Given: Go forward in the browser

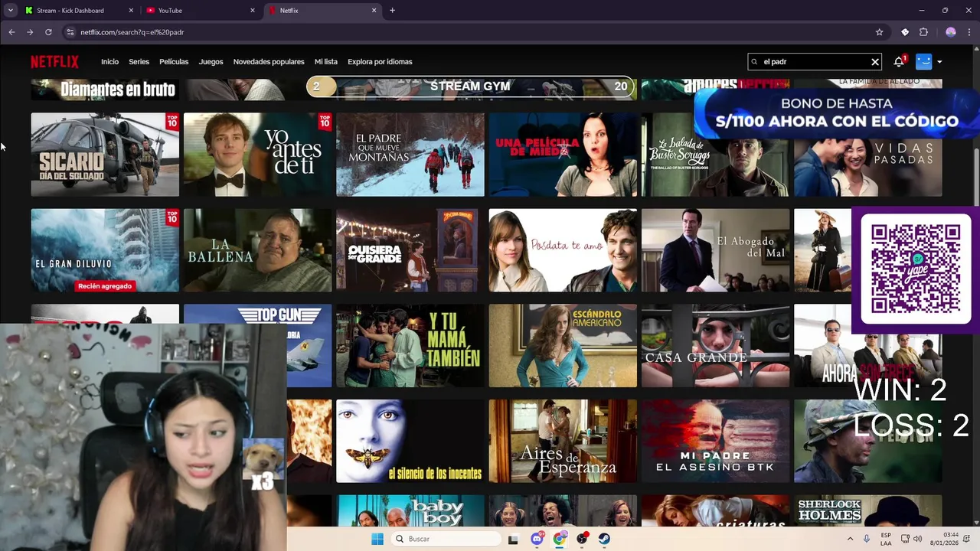Looking at the screenshot, I should pyautogui.click(x=30, y=32).
